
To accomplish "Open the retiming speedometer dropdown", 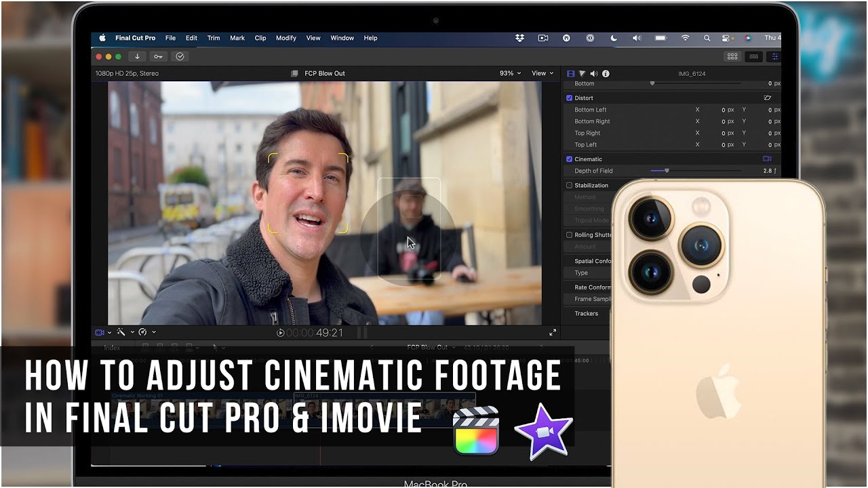I will pos(147,332).
